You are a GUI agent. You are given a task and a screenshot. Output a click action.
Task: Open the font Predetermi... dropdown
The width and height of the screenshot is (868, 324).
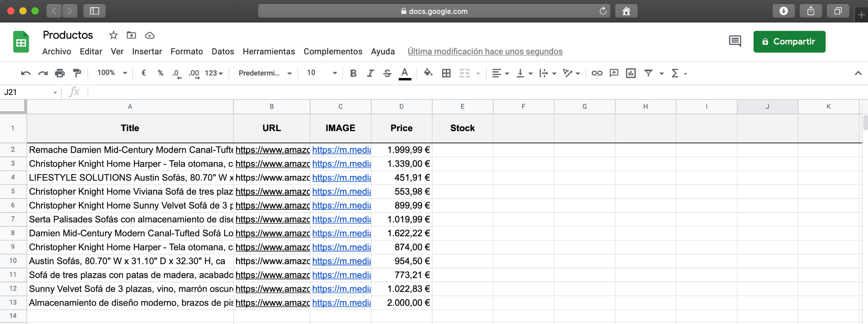click(x=265, y=73)
